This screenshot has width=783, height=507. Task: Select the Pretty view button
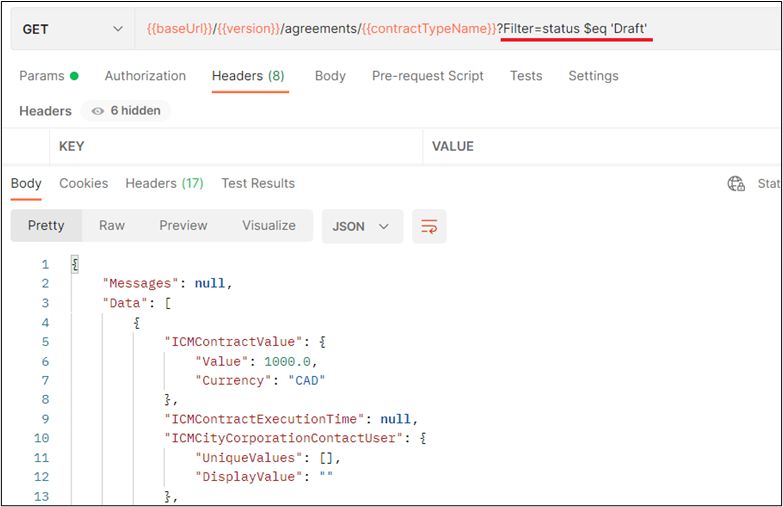[46, 226]
